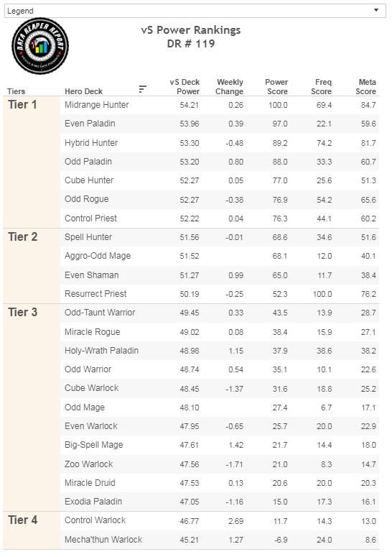Click the Midrange Hunter deck row

click(x=220, y=105)
